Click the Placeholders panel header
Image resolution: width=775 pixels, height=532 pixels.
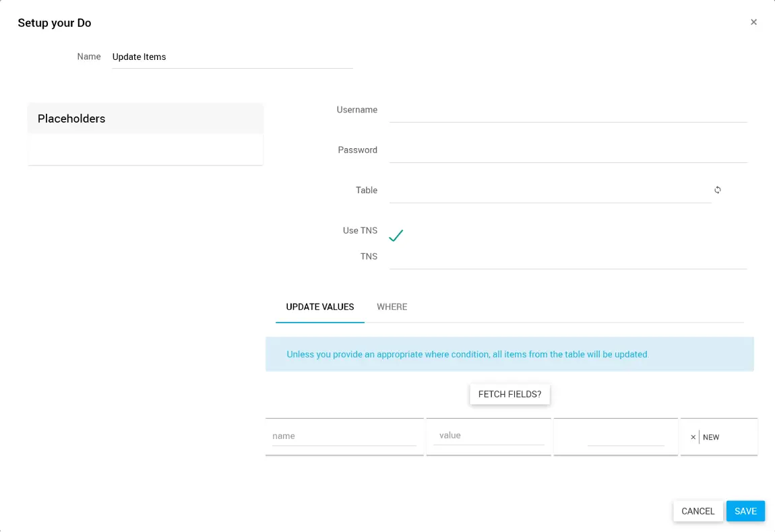click(x=145, y=119)
